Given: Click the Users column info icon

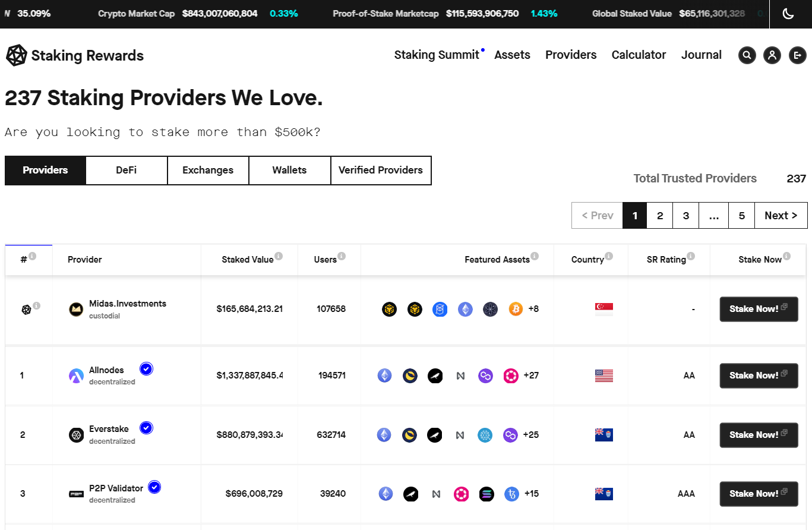Looking at the screenshot, I should [x=342, y=256].
